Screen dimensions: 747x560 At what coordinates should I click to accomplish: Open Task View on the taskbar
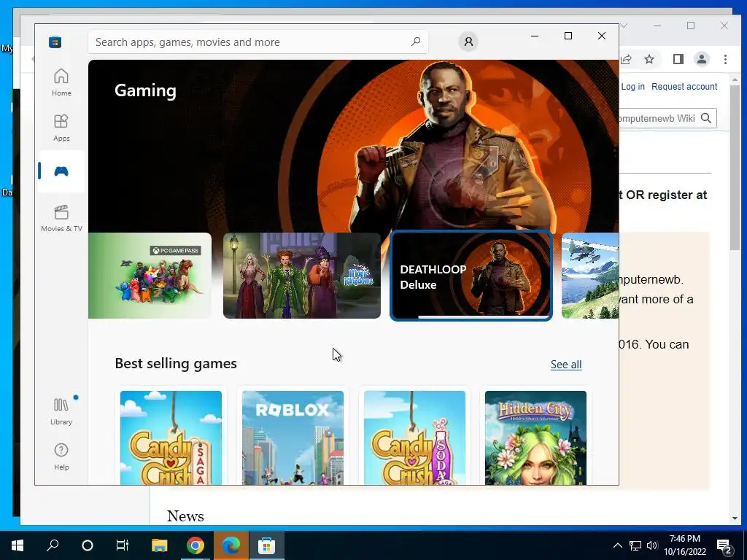click(123, 545)
